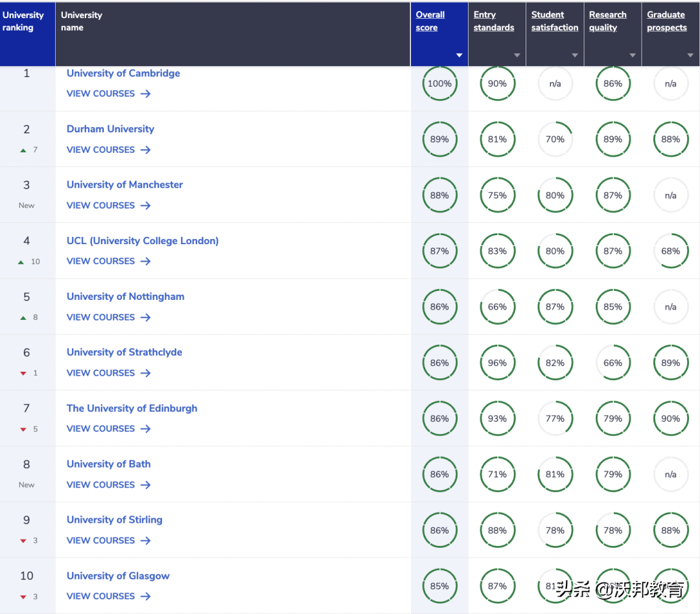
Task: Open University of Strathclyde link
Action: (x=124, y=352)
